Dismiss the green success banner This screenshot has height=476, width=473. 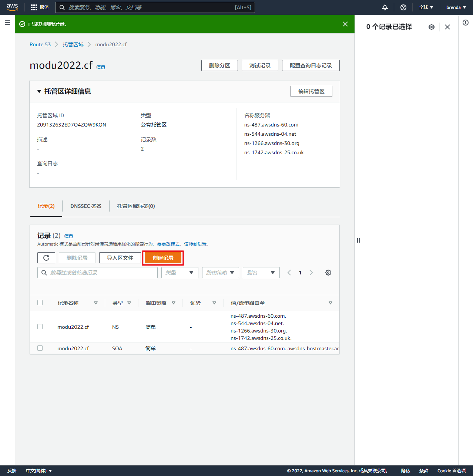[345, 24]
